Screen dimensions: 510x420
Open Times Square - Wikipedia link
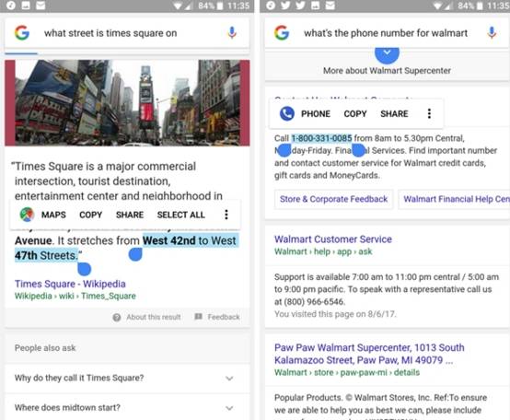click(70, 284)
